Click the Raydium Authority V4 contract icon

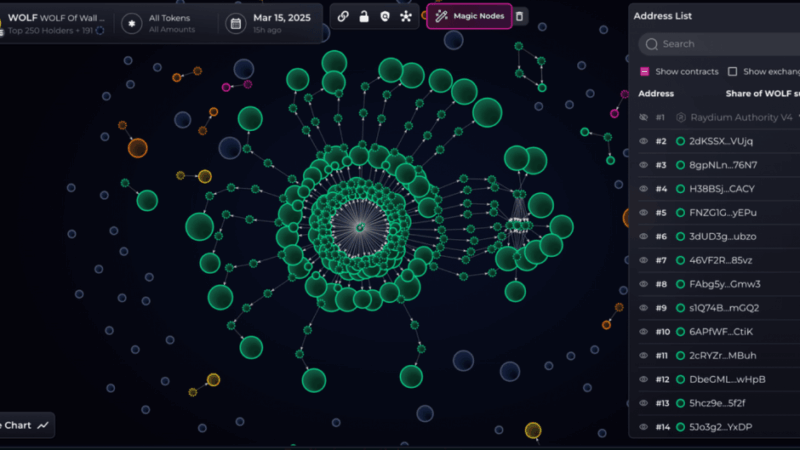pos(681,117)
